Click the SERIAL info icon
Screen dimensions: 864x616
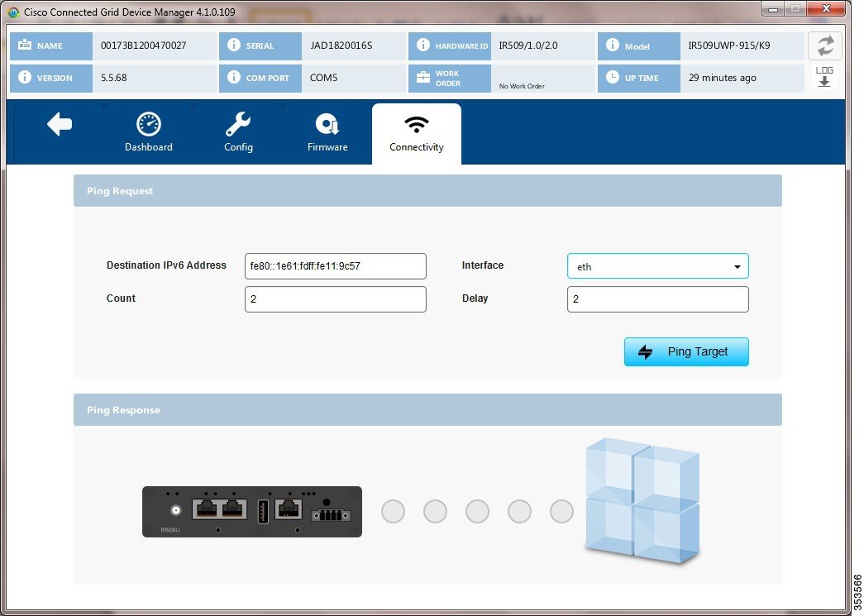pos(234,45)
